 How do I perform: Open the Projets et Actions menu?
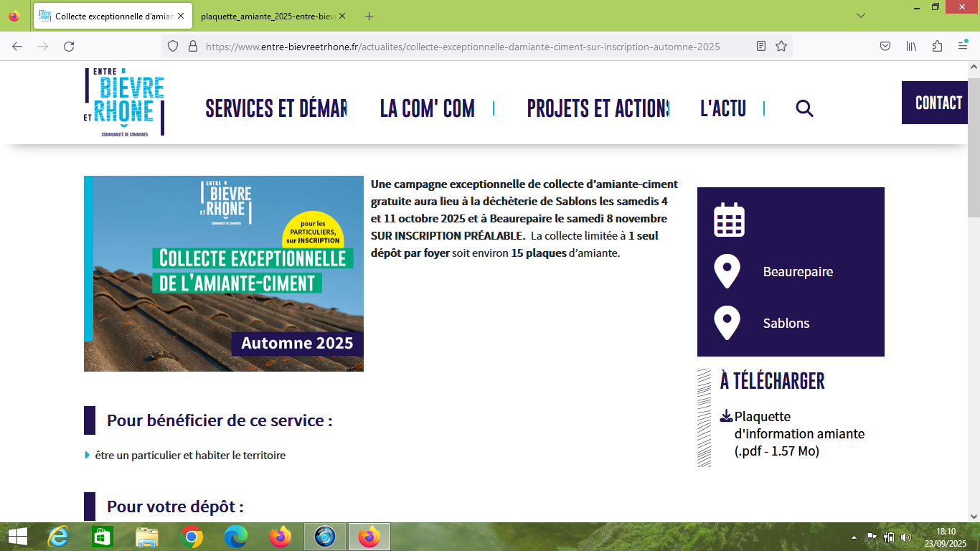(598, 108)
